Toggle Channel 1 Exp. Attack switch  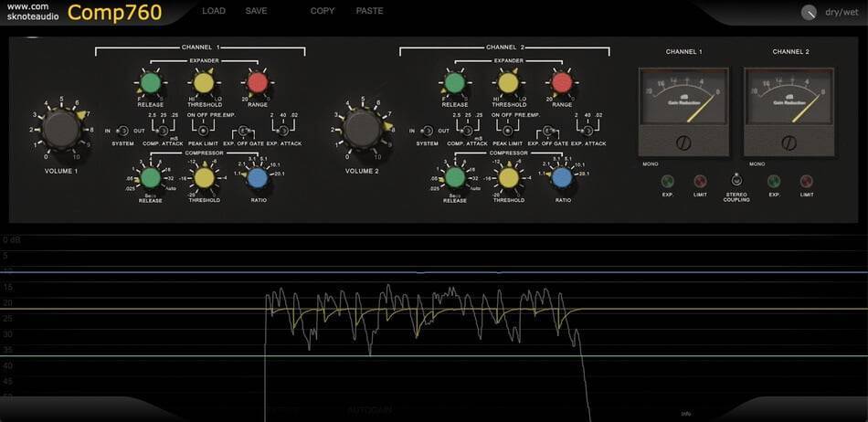[284, 131]
